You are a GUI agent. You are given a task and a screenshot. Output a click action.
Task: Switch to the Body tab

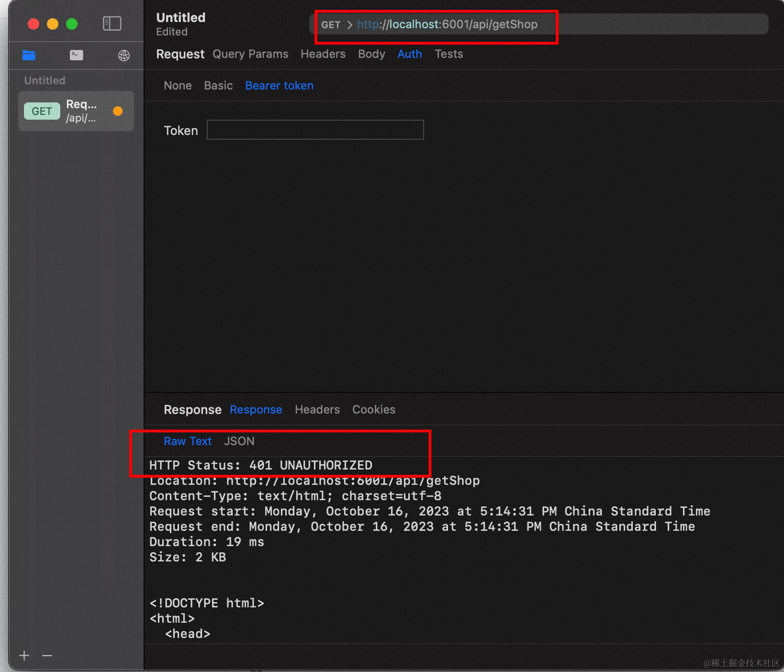372,54
